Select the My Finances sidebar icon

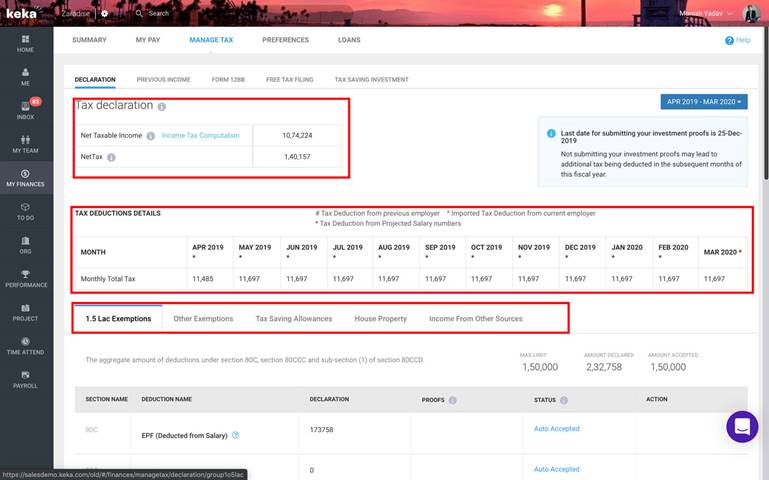[26, 174]
